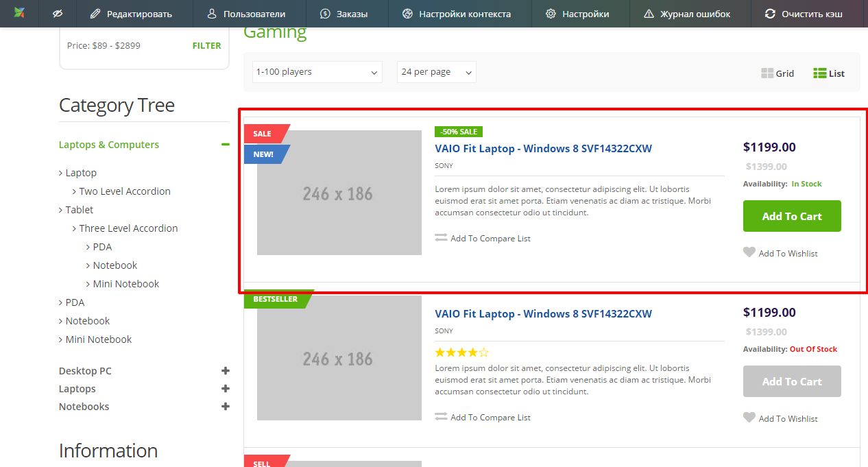Viewport: 868px width, 467px height.
Task: Add in-stock product to compare list
Action: point(483,239)
